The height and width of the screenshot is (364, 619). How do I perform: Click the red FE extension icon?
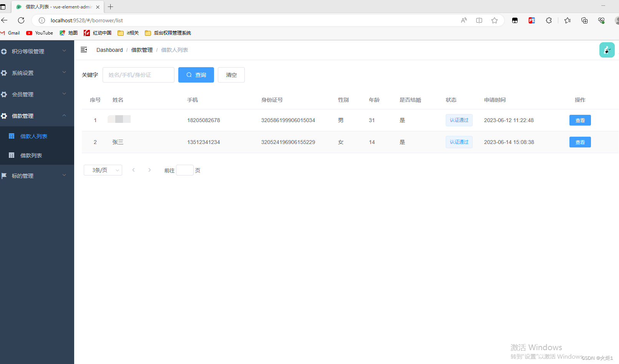coord(532,20)
